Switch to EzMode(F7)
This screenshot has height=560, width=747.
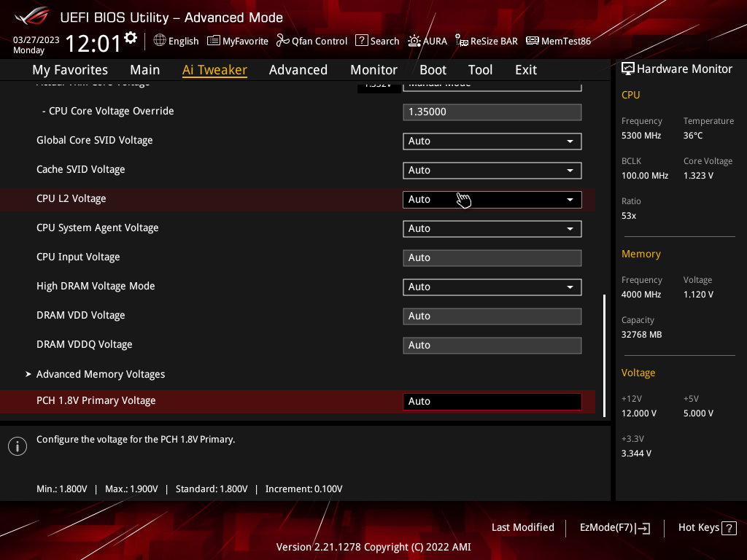[x=614, y=528]
